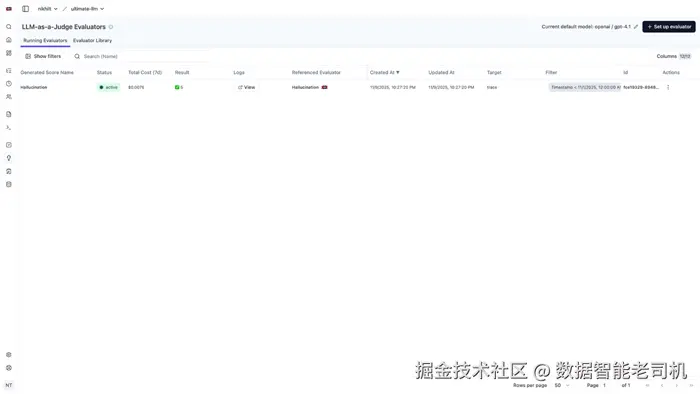Screen dimensions: 700x394
Task: Open Dashboards sidebar grid icon
Action: pos(8,53)
